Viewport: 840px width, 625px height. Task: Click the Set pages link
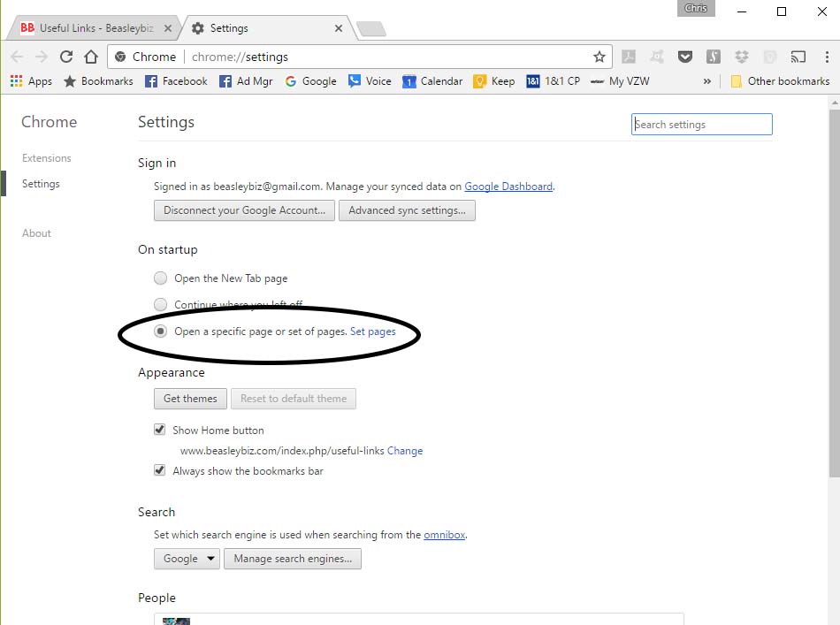373,331
